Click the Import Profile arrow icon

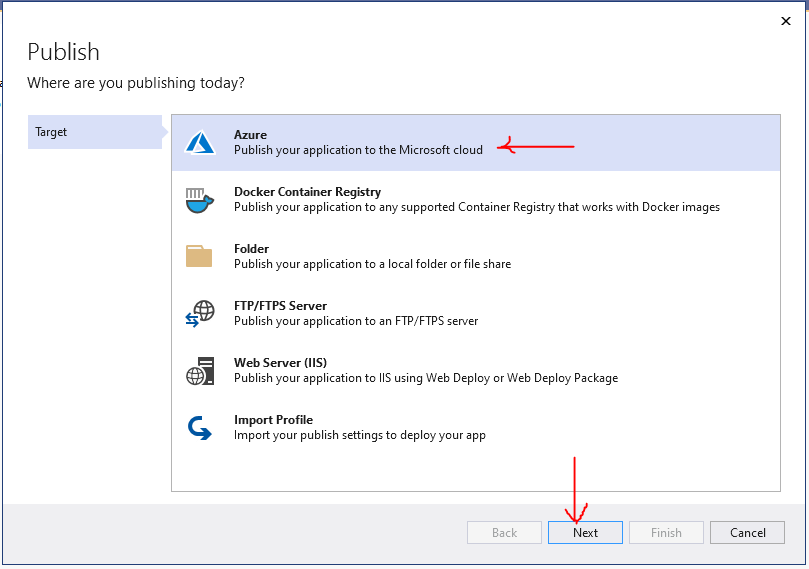click(x=199, y=428)
